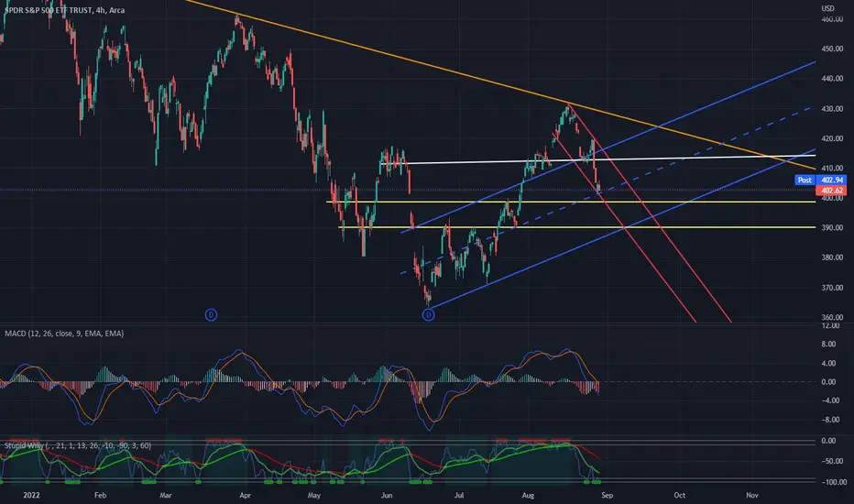Click the -4.00 value on the MACD scale
The image size is (854, 504).
click(828, 400)
